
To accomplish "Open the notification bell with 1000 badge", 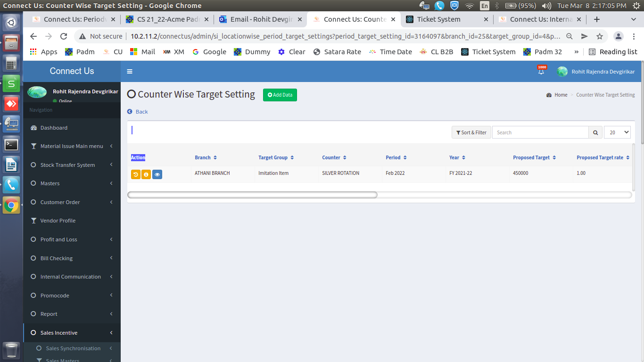I will pos(541,71).
